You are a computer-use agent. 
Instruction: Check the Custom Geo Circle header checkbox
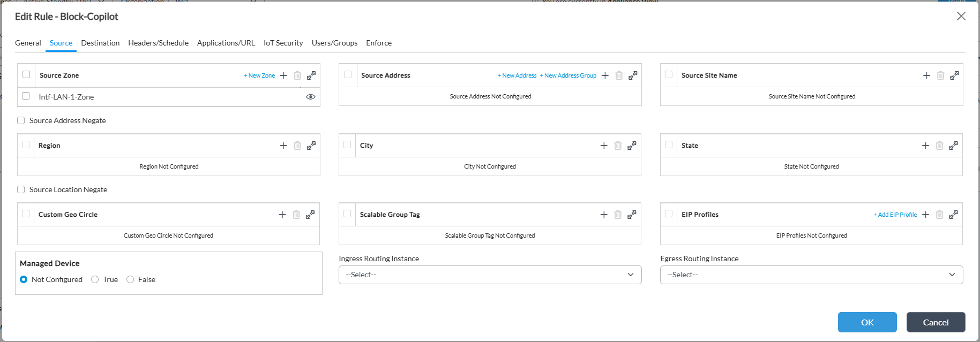tap(26, 214)
